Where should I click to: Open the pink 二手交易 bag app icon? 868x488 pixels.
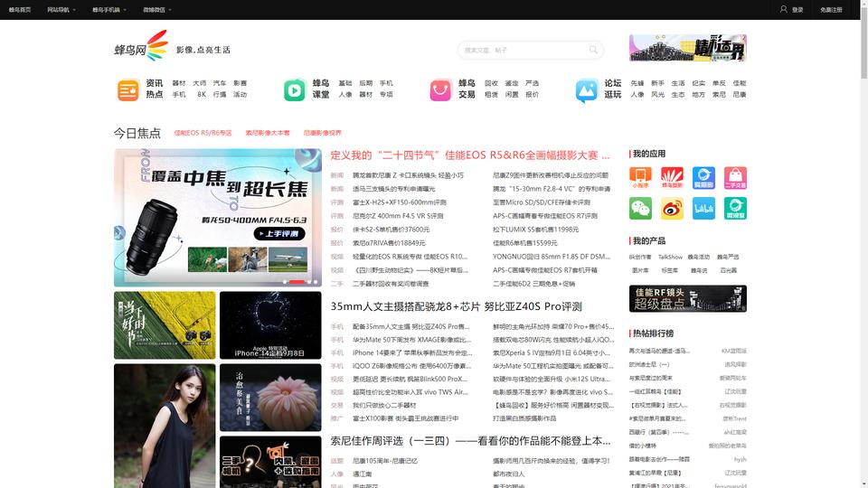pos(735,178)
